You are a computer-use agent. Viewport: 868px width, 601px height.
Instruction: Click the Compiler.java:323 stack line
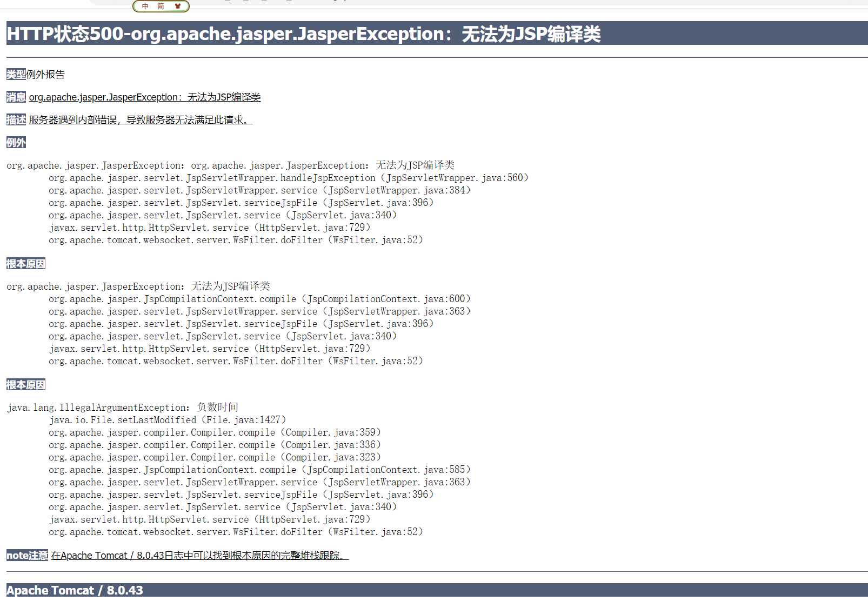215,457
